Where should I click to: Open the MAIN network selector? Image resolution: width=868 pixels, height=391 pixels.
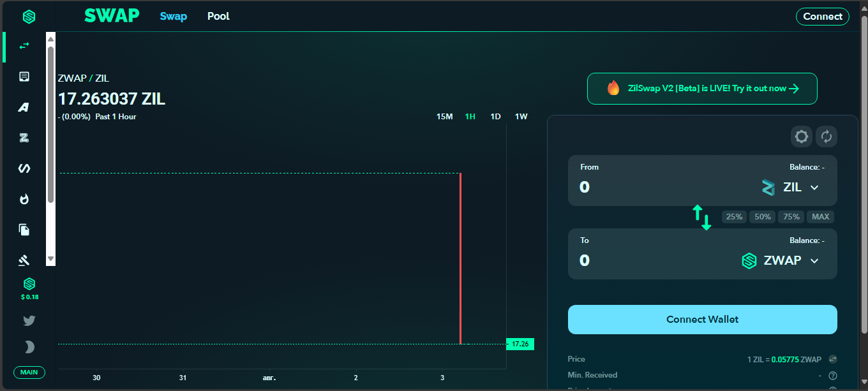pyautogui.click(x=29, y=373)
